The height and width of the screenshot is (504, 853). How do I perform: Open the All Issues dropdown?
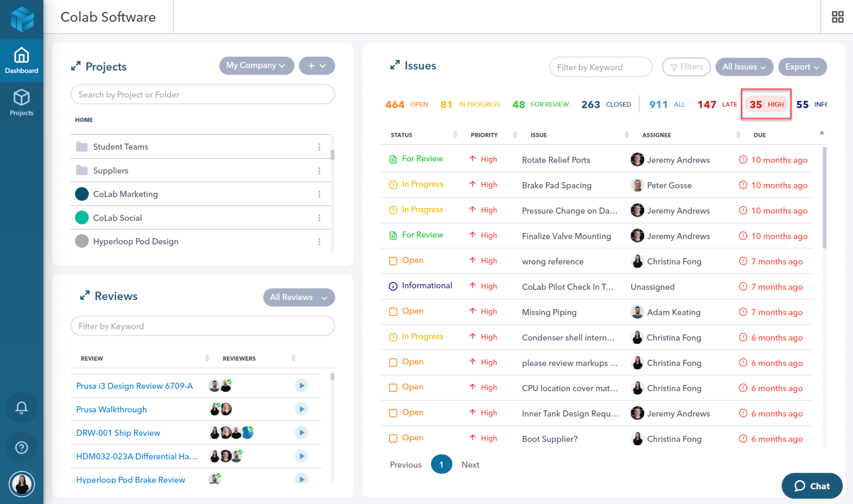744,66
